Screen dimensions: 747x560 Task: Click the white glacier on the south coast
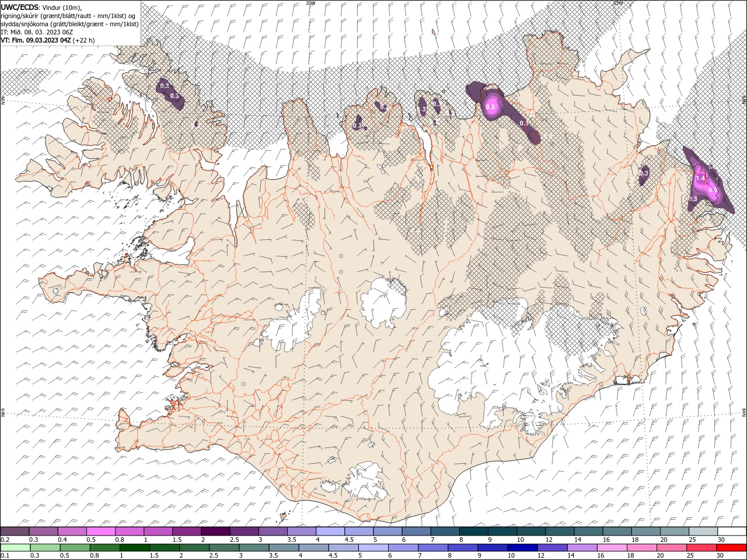[365, 481]
